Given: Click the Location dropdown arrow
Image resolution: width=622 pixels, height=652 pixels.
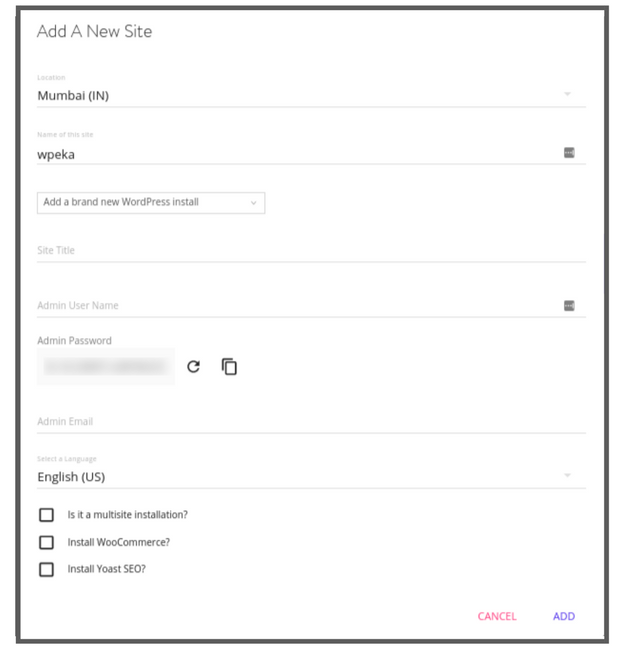Looking at the screenshot, I should (567, 95).
